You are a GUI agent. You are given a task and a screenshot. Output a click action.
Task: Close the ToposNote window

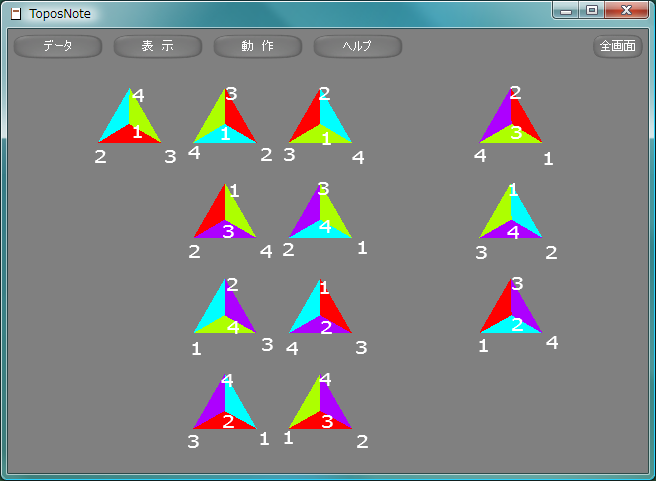click(626, 10)
